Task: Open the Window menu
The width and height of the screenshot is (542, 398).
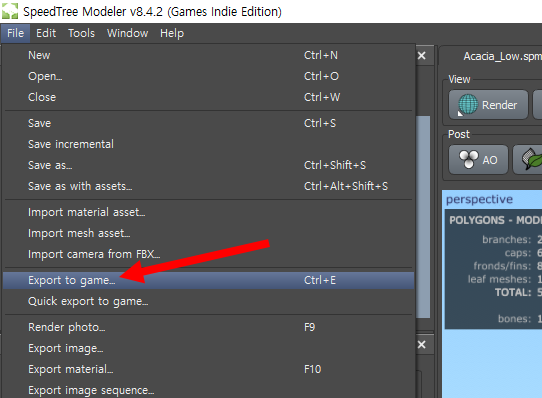Action: click(x=128, y=33)
